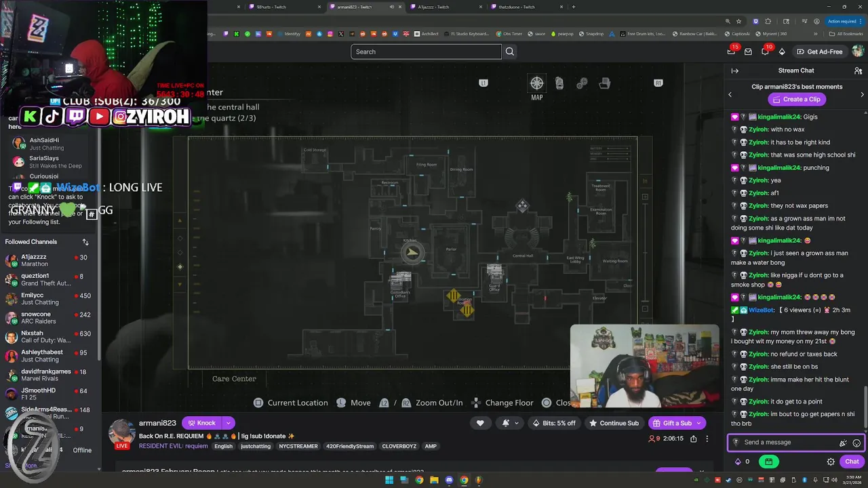
Task: Click the channel points balance icon
Action: [x=738, y=462]
